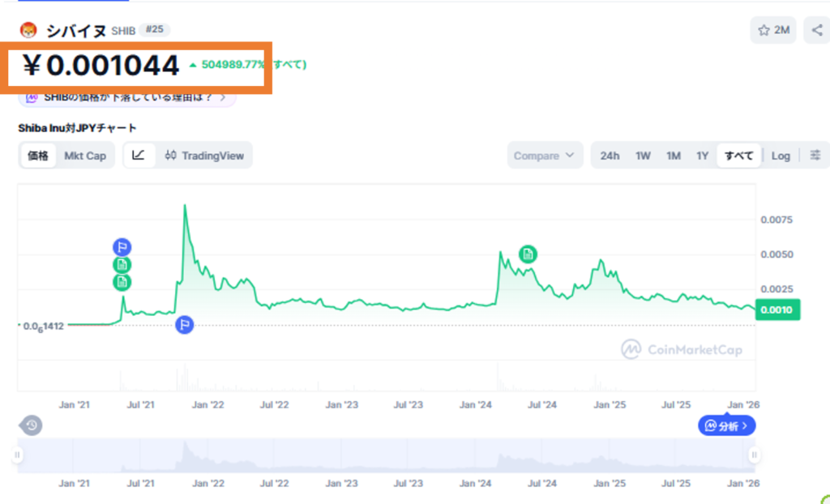Expand the SHIB price drop reason link
830x504 pixels.
(127, 97)
